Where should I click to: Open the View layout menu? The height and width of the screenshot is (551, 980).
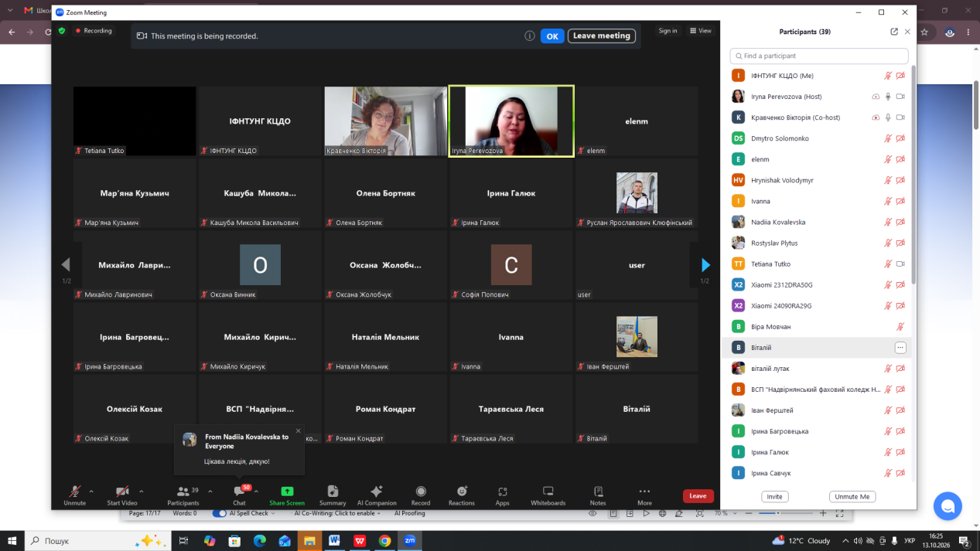pyautogui.click(x=701, y=31)
